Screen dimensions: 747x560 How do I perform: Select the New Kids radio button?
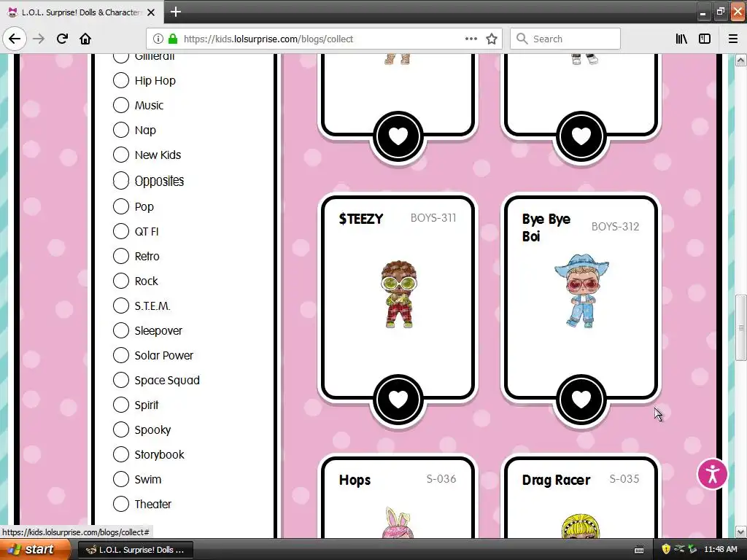point(121,155)
